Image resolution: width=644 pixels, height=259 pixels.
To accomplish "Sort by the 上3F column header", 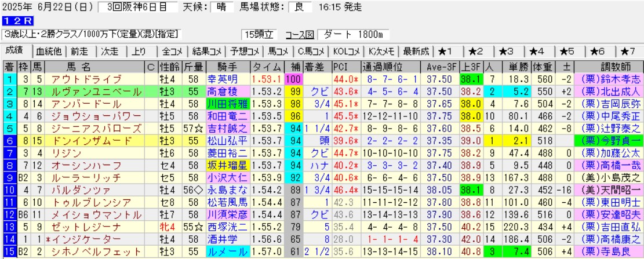I will click(471, 65).
